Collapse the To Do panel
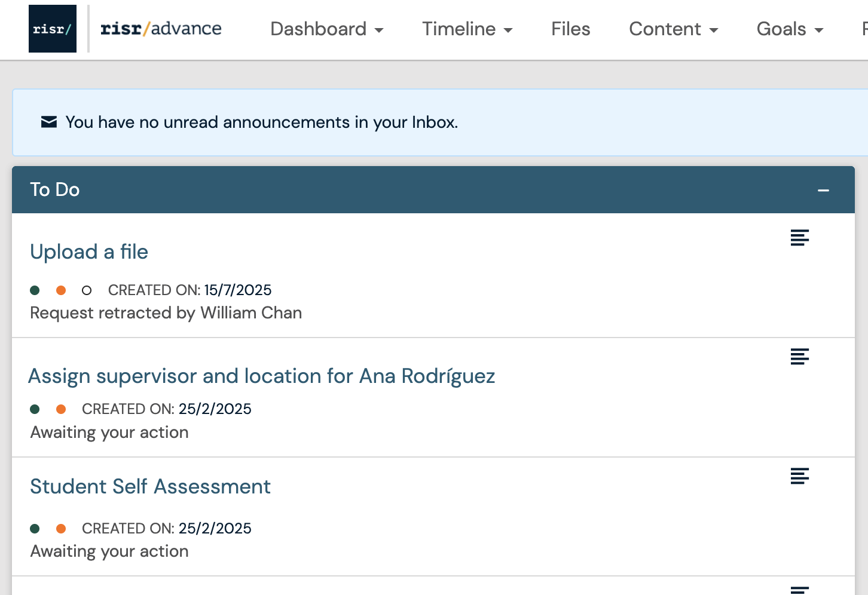Screen dimensions: 868x595 pos(824,189)
